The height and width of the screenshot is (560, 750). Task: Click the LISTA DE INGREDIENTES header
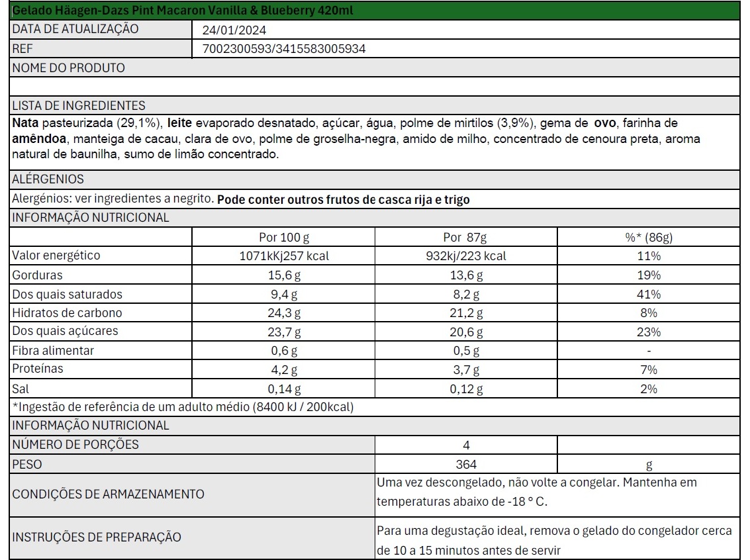(375, 105)
